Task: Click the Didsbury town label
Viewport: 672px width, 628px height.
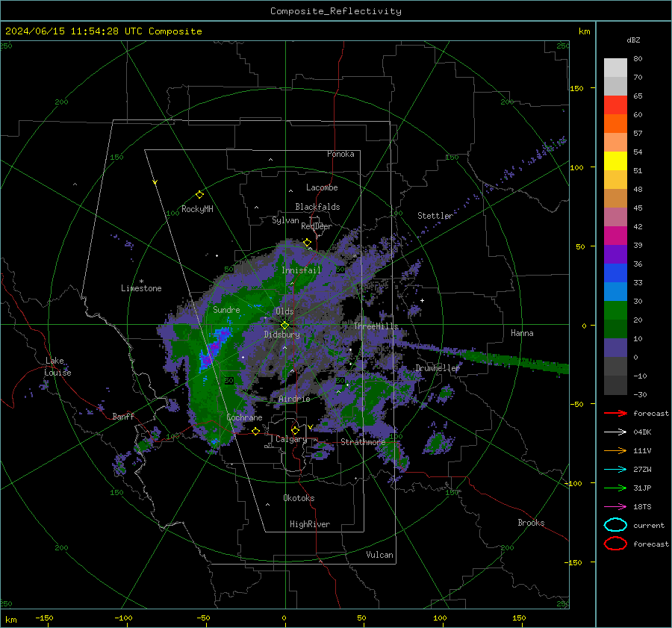Action: point(281,335)
